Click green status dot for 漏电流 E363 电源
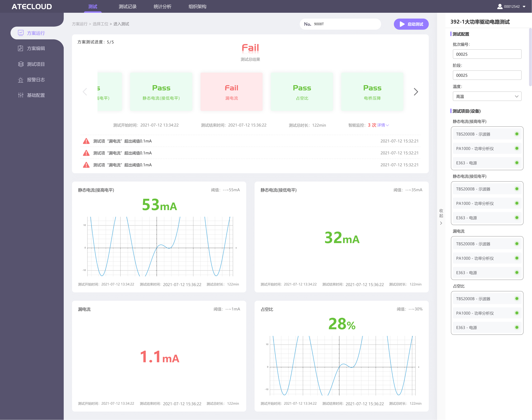This screenshot has height=420, width=532. (516, 273)
